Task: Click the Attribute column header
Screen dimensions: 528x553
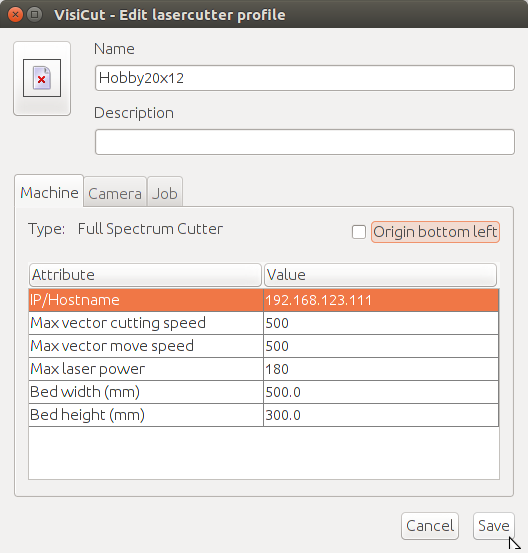Action: tap(145, 275)
